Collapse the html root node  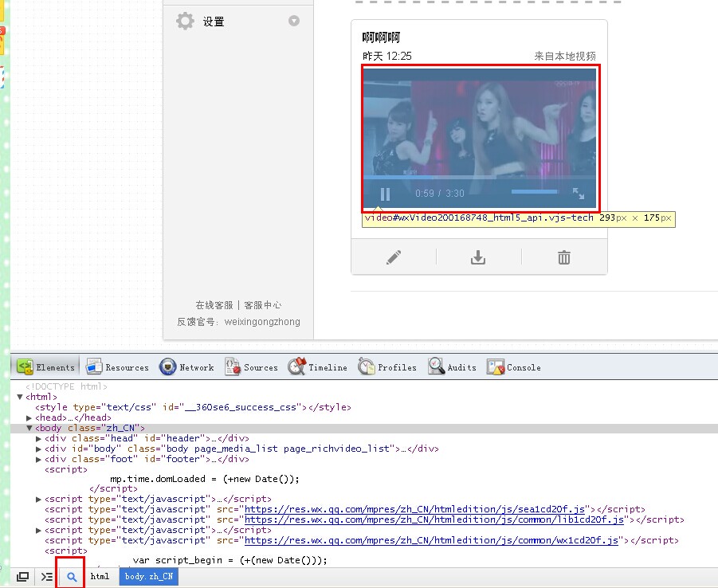tap(20, 397)
